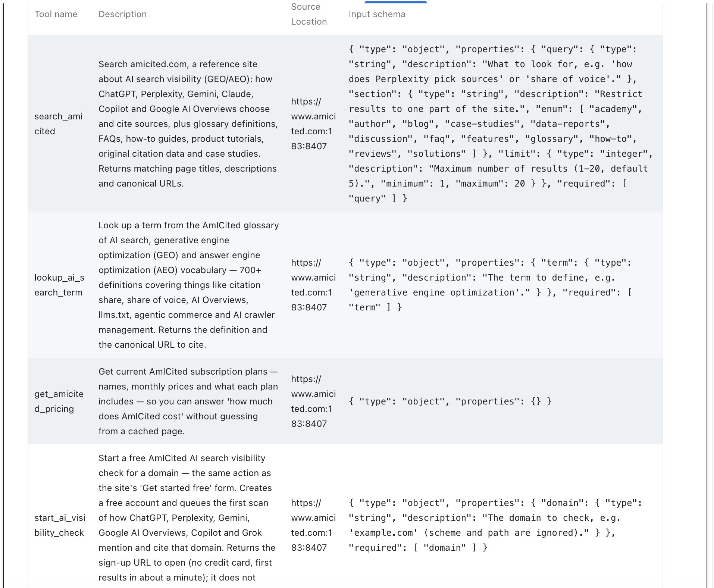Open source location link for search_amicited

pos(313,124)
